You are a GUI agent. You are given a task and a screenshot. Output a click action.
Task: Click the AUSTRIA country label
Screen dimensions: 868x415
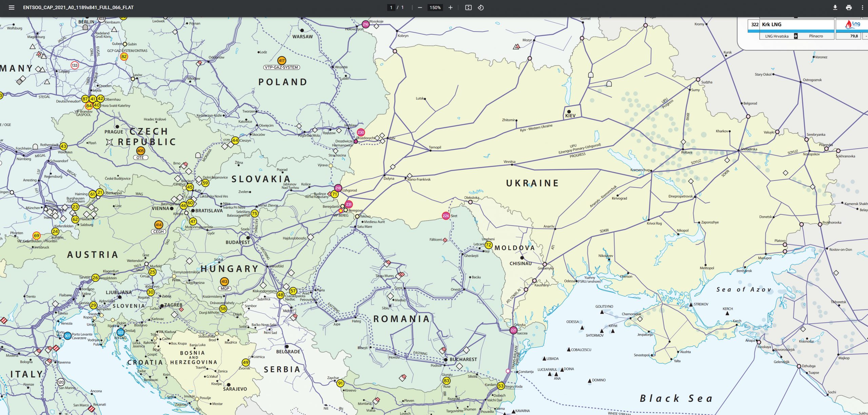point(93,255)
